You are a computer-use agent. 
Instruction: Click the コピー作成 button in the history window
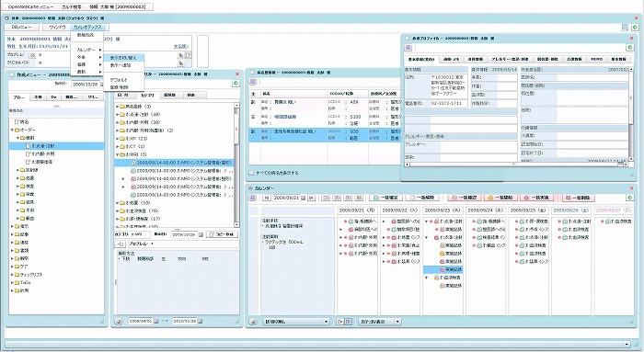point(222,234)
